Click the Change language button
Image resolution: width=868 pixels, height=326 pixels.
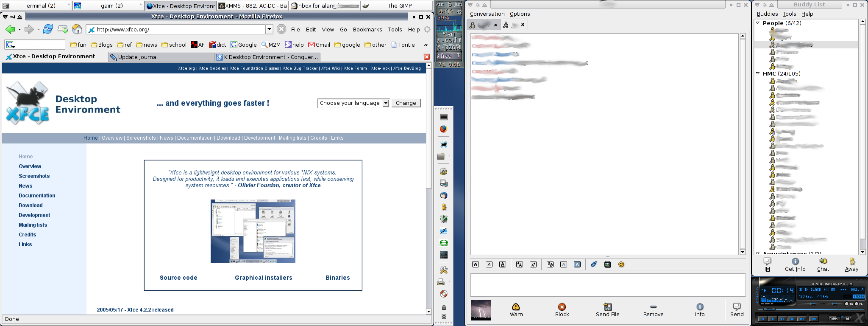(x=406, y=103)
